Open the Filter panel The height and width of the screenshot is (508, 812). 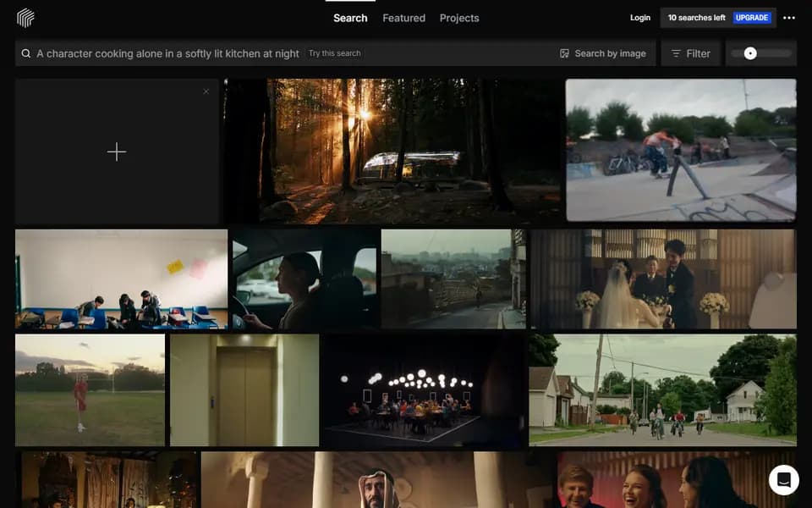click(x=691, y=53)
